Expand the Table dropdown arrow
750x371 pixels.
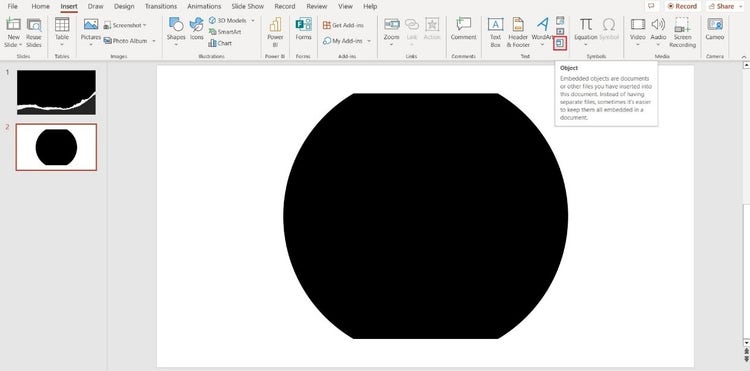[62, 45]
